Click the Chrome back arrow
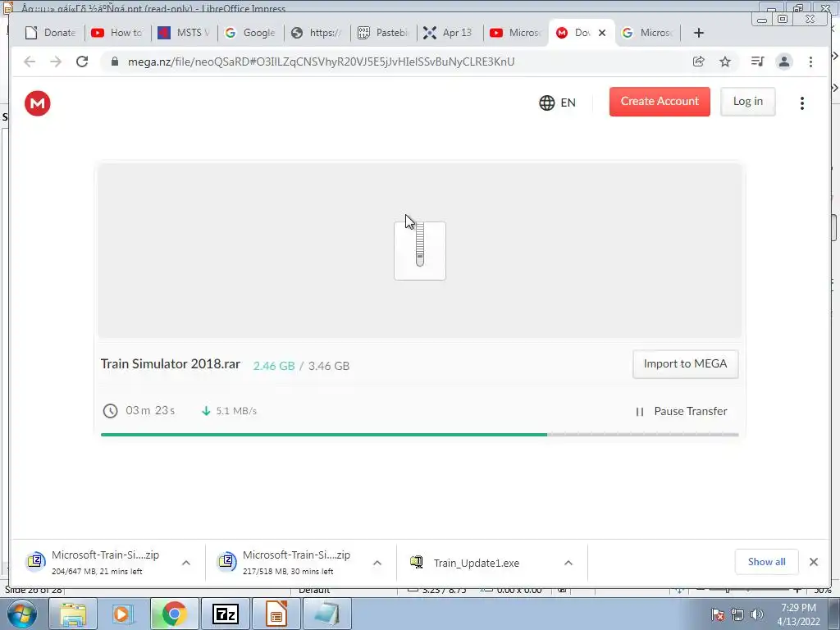This screenshot has height=630, width=840. pyautogui.click(x=30, y=62)
